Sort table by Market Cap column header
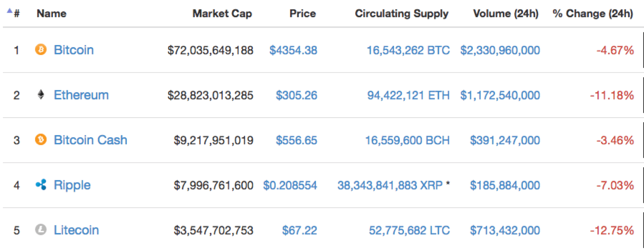 222,14
